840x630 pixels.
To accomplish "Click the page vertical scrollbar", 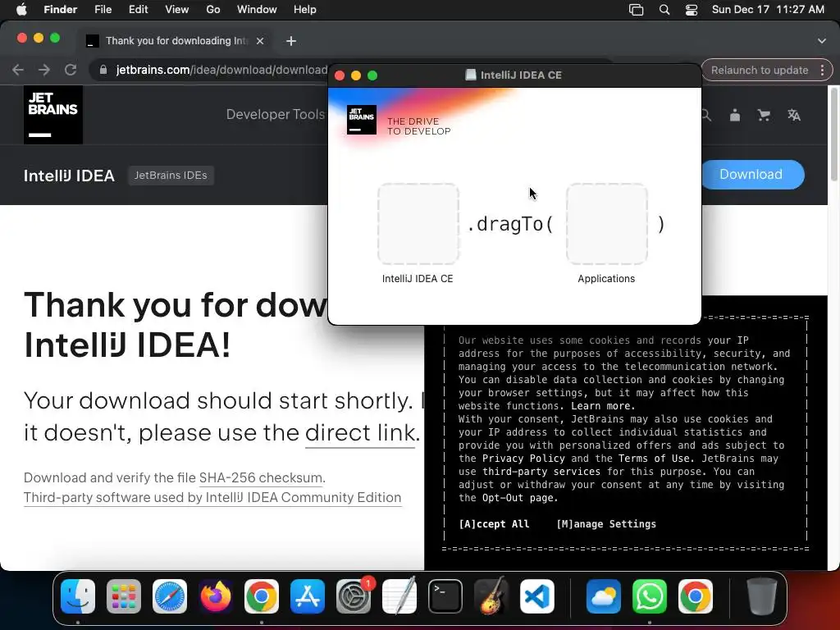I will (x=833, y=134).
